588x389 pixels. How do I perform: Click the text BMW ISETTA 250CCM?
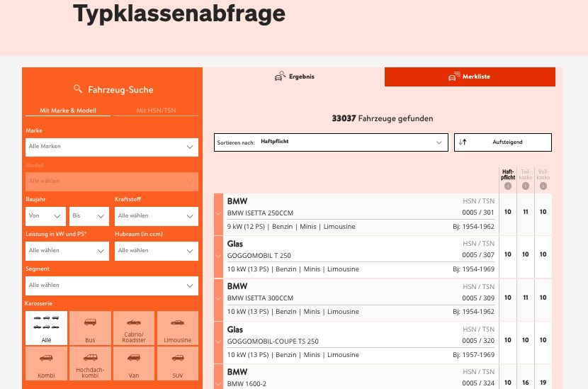point(260,213)
